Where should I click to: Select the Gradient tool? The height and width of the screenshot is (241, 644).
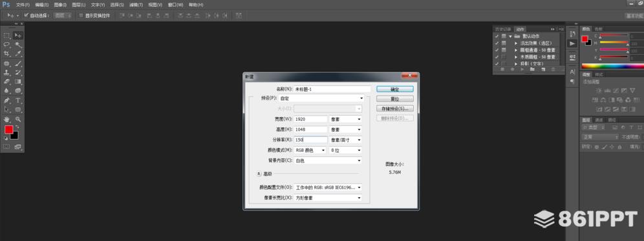click(18, 81)
